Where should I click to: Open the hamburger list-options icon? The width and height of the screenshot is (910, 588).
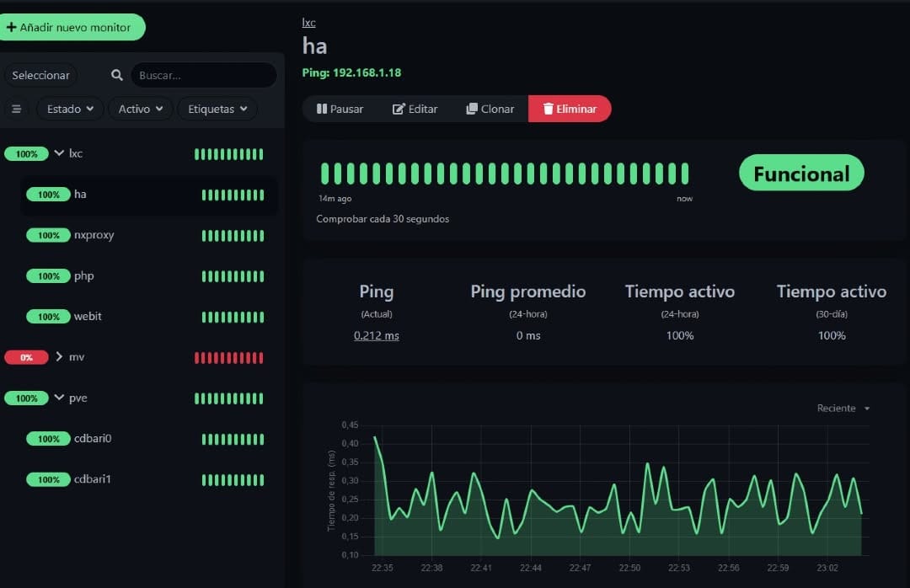pyautogui.click(x=16, y=110)
